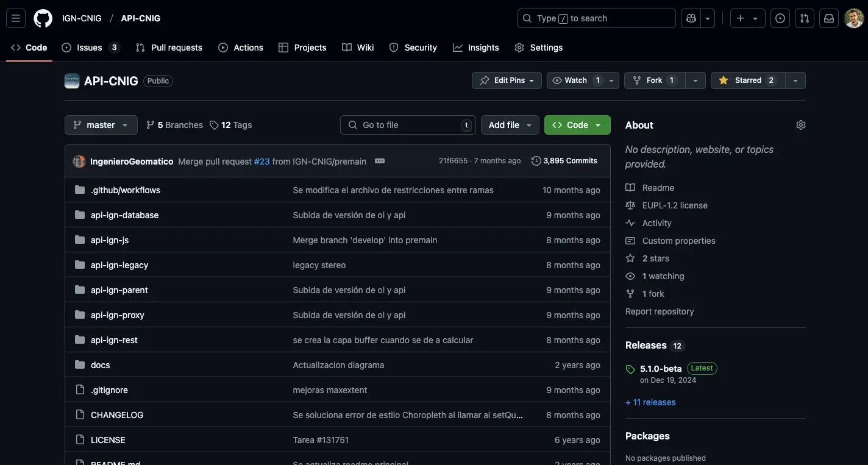Open the IngenieroGeomatico author avatar
The width and height of the screenshot is (868, 465).
point(79,161)
